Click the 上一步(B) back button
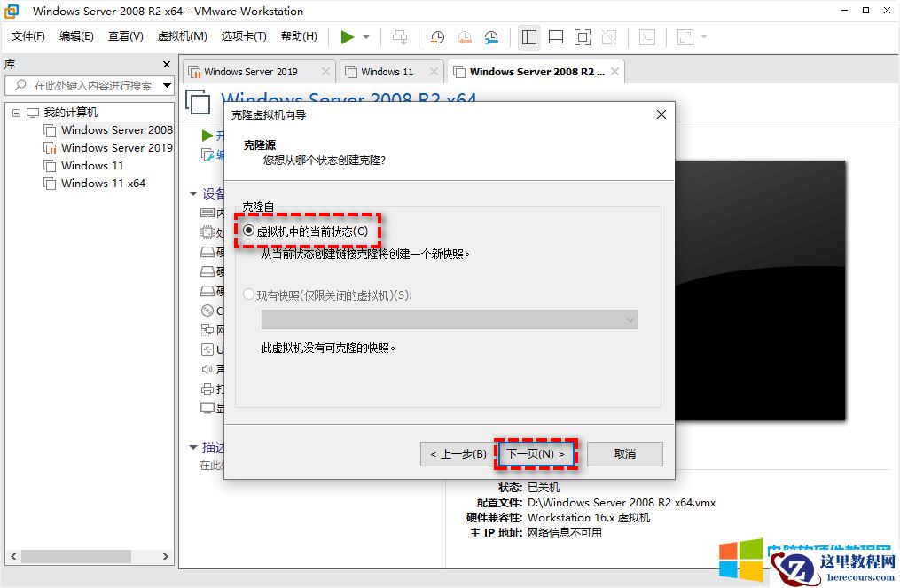 click(x=458, y=454)
